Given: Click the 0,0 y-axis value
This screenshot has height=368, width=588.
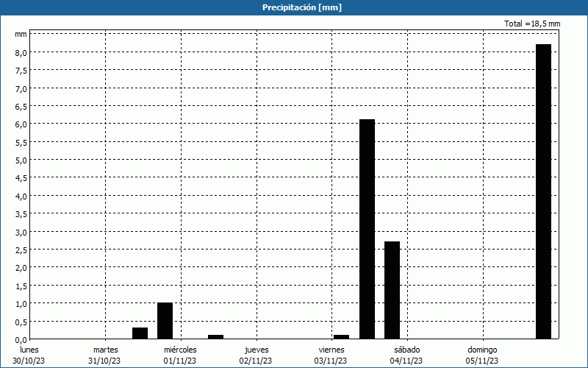Looking at the screenshot, I should (x=21, y=340).
